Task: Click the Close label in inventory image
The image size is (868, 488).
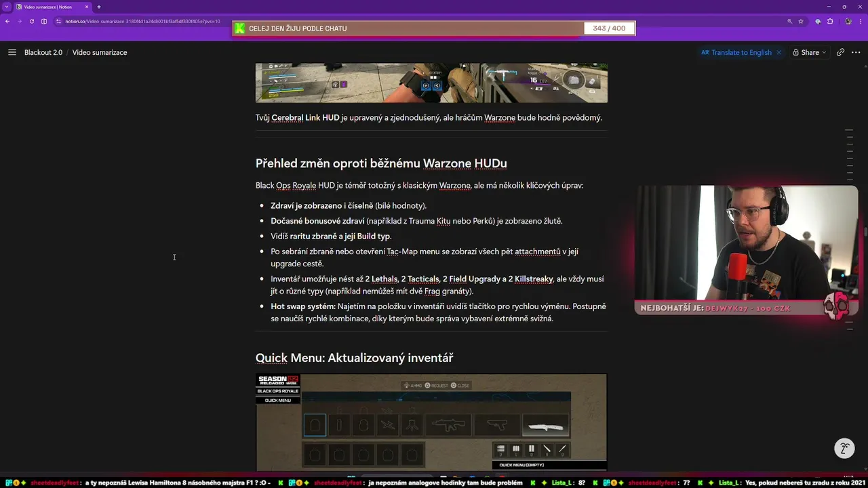Action: click(460, 386)
